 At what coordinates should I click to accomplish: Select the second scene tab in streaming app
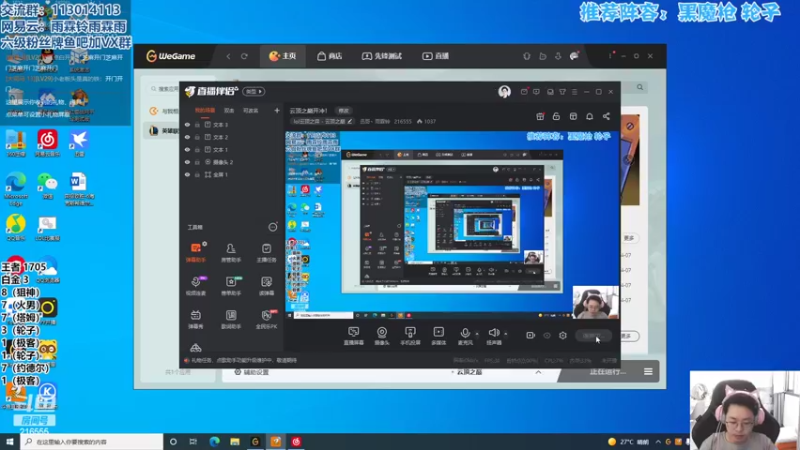click(229, 111)
